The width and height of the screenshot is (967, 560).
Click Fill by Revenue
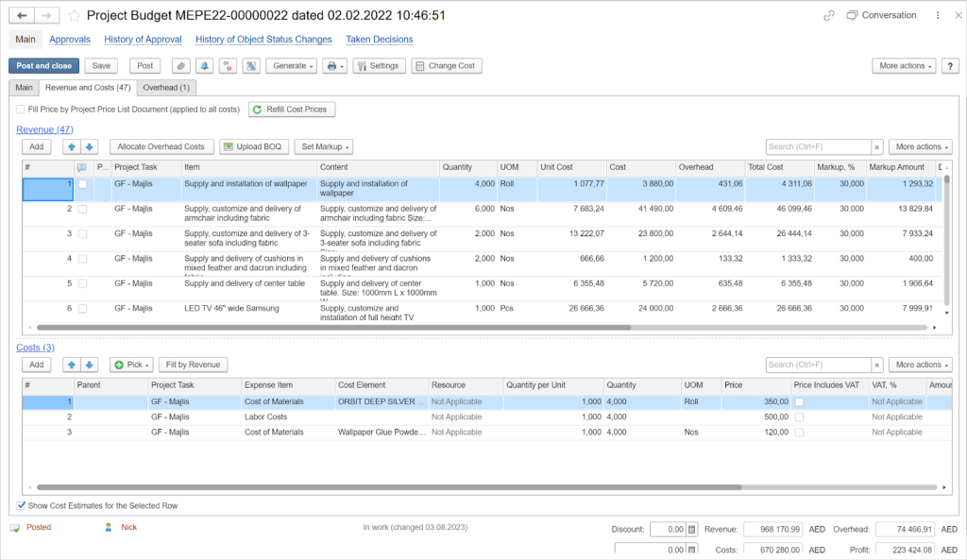(x=193, y=365)
